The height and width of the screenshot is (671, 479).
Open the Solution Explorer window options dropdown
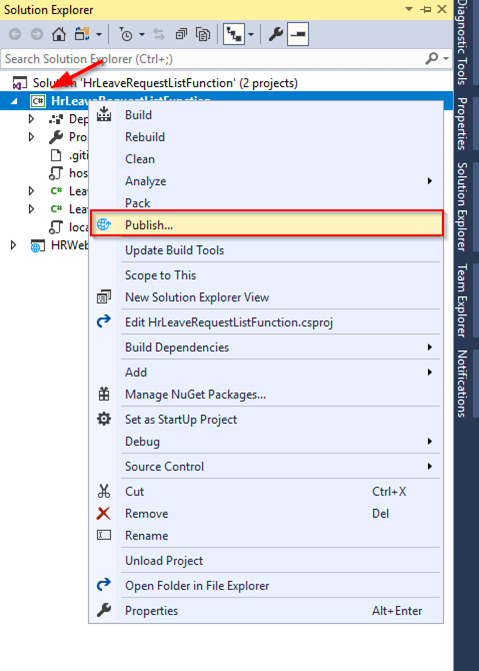[x=409, y=9]
